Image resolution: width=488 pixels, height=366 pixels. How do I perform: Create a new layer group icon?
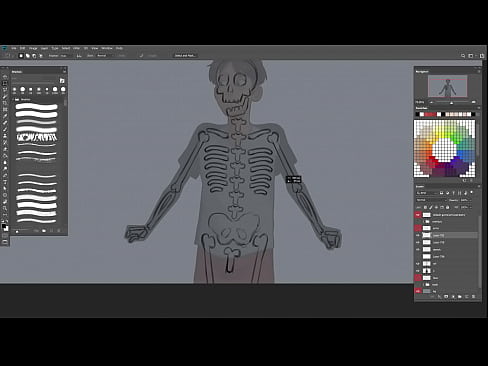[460, 296]
